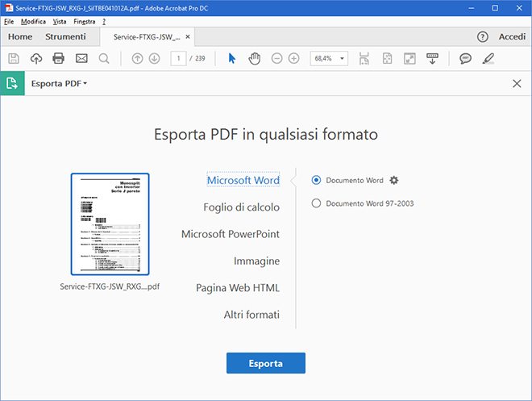Select Foglio di calcolo export format
This screenshot has width=532, height=401.
coord(241,207)
